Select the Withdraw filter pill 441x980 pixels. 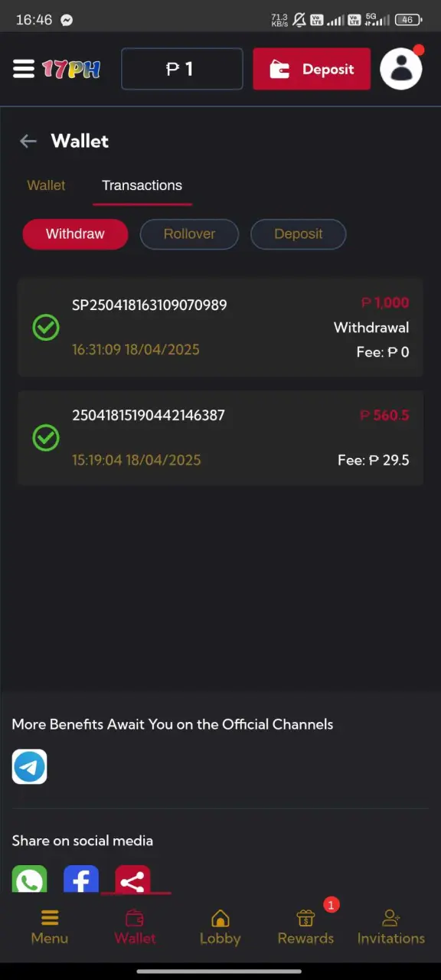click(75, 234)
